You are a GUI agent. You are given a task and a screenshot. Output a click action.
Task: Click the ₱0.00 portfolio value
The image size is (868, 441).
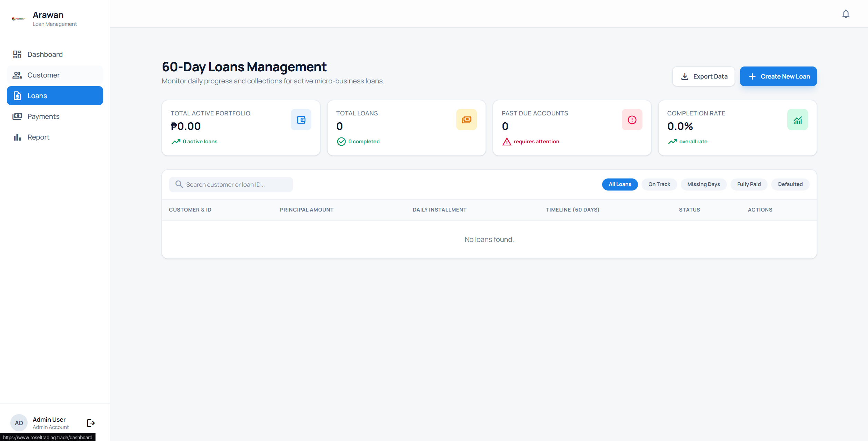tap(186, 126)
